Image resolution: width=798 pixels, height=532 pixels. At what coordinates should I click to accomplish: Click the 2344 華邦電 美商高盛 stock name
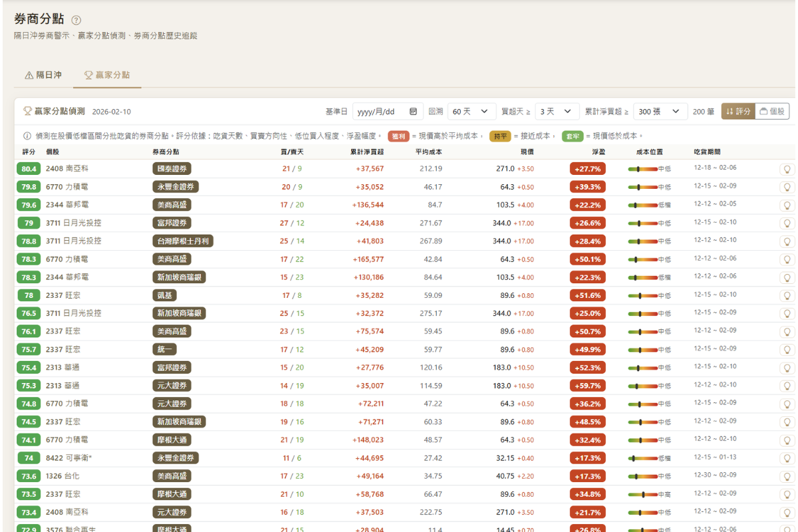pos(67,205)
